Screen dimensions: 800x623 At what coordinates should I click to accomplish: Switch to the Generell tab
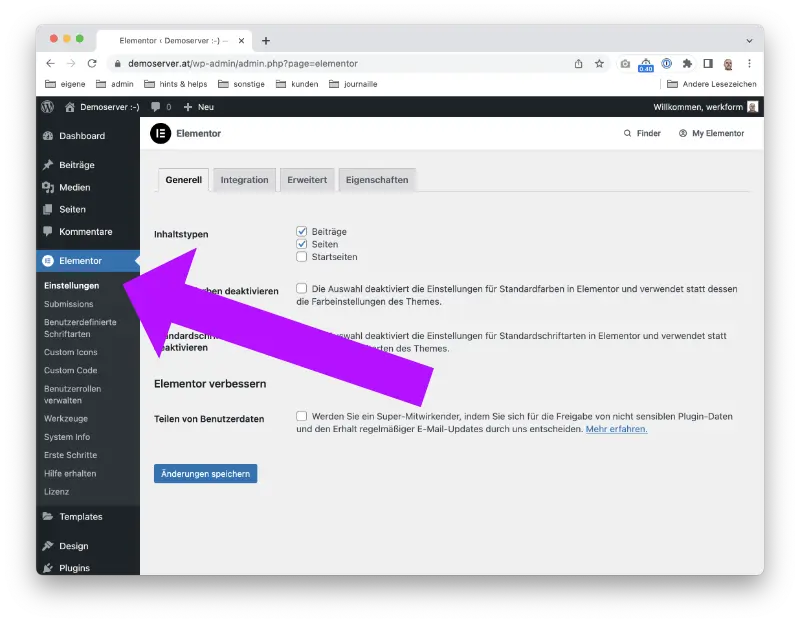click(x=184, y=180)
